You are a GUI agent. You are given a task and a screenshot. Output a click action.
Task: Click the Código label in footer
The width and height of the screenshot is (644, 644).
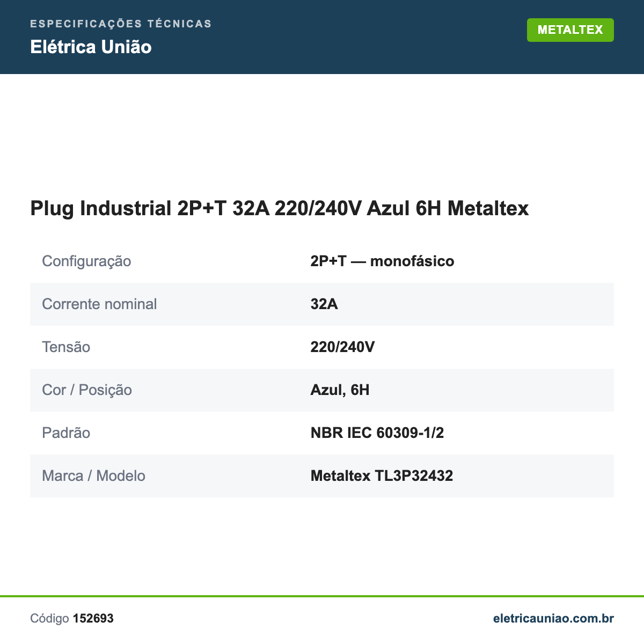tap(49, 619)
